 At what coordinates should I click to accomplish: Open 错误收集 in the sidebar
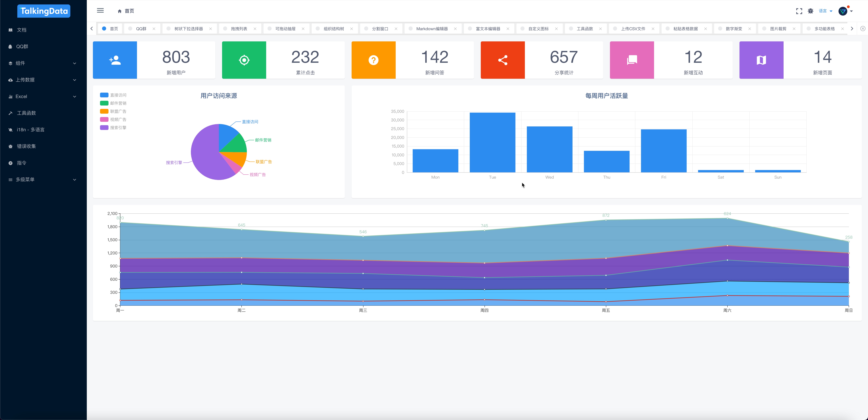26,146
